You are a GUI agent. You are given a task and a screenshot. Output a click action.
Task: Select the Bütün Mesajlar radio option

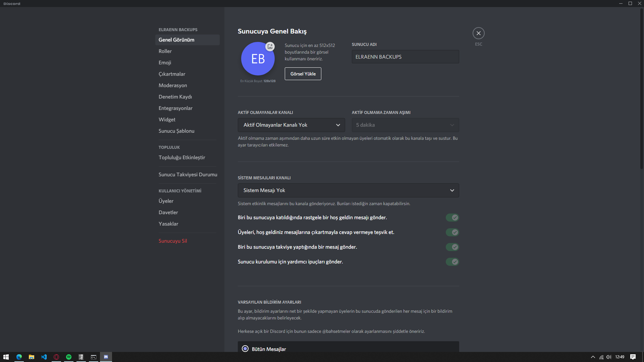pos(245,349)
